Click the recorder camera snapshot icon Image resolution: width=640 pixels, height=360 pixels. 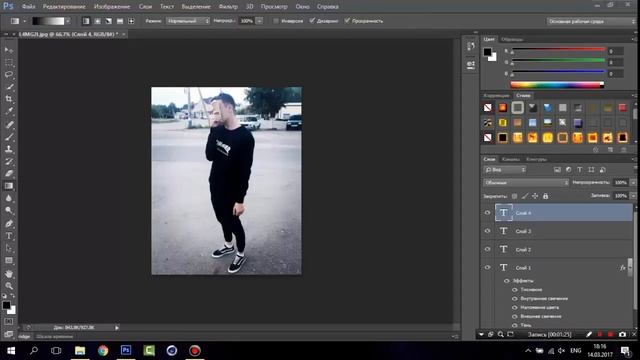tap(622, 334)
